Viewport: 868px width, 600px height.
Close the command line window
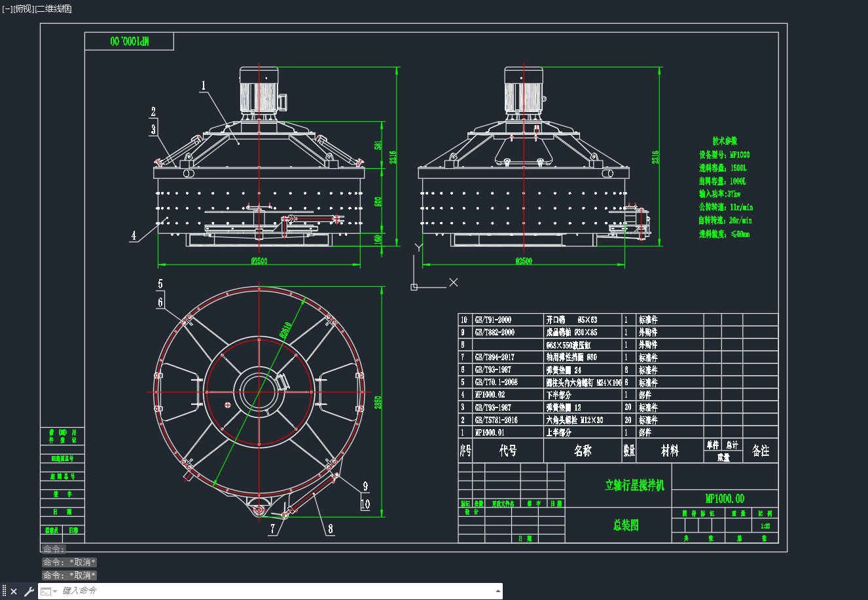(x=14, y=591)
